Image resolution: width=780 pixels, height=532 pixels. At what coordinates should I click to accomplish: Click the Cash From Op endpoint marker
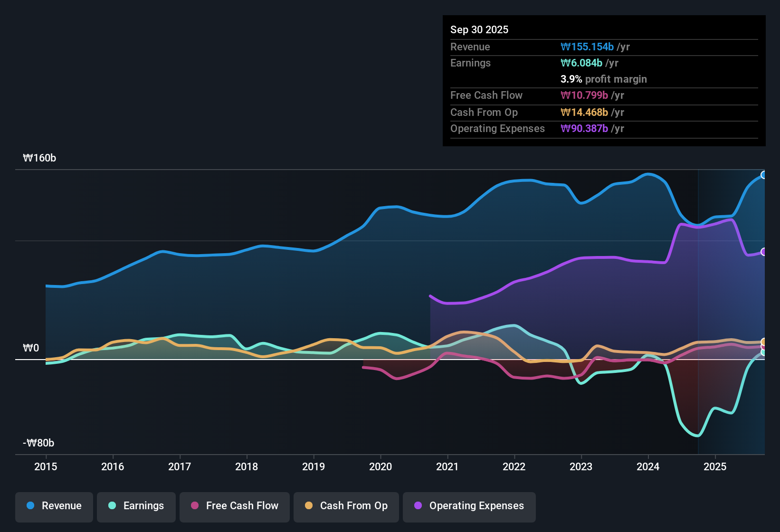click(x=763, y=341)
